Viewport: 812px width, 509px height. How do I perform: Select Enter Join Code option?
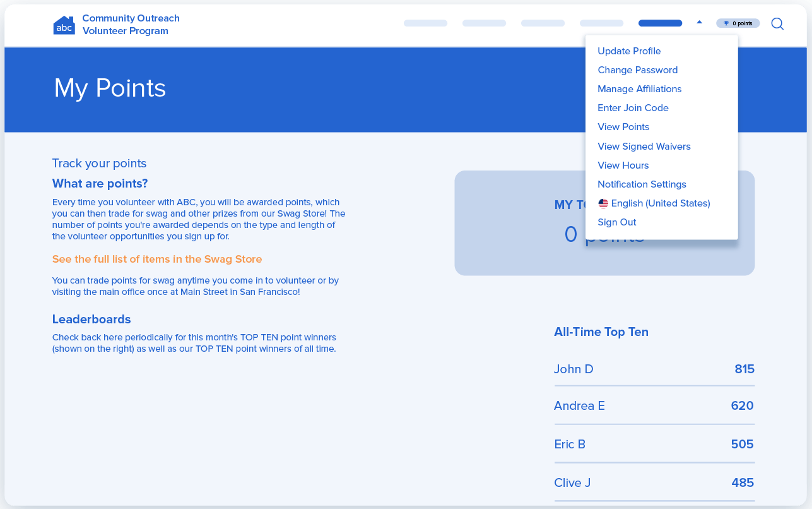(x=633, y=108)
